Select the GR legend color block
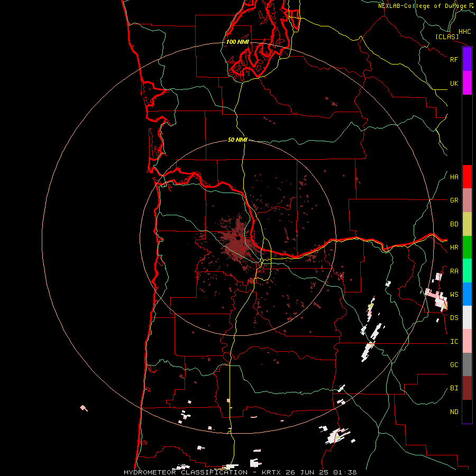 coord(467,200)
